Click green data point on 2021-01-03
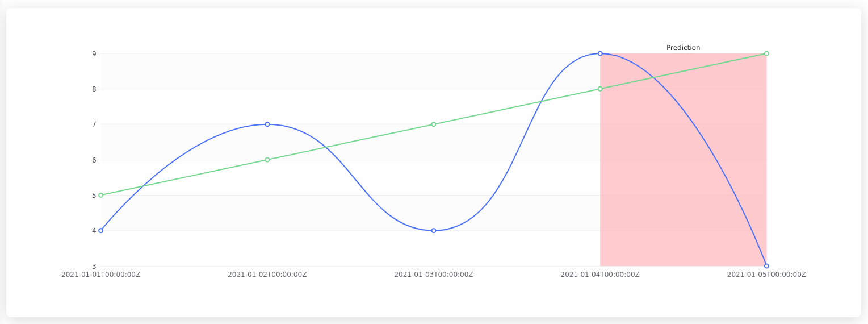 (x=434, y=124)
